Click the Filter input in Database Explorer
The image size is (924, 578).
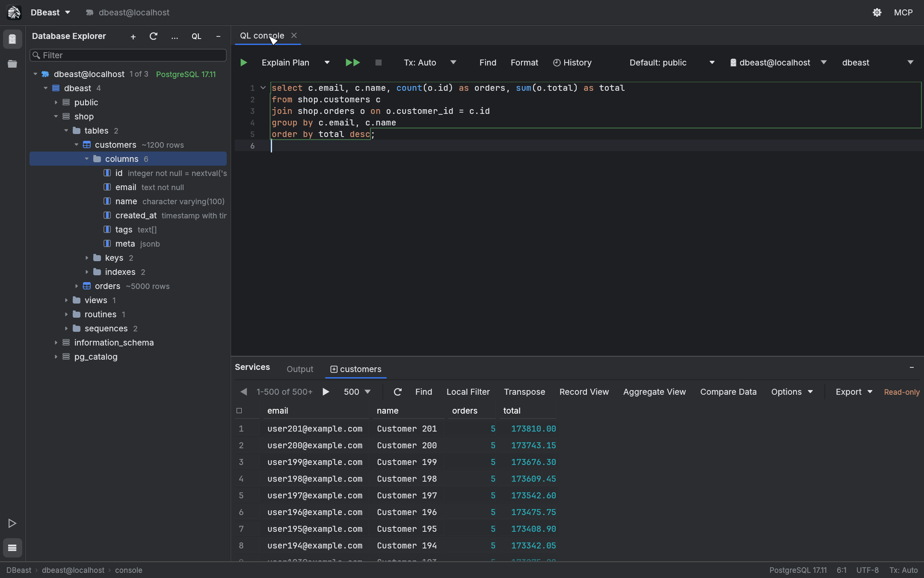pos(128,55)
